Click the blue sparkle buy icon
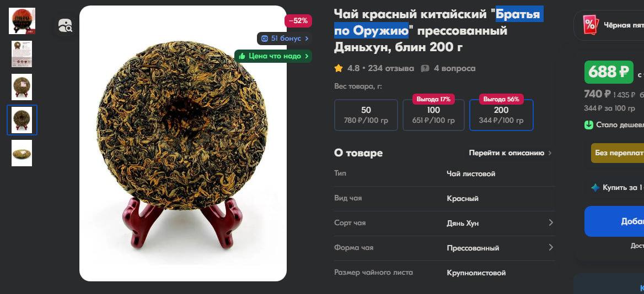This screenshot has height=294, width=644. point(595,187)
